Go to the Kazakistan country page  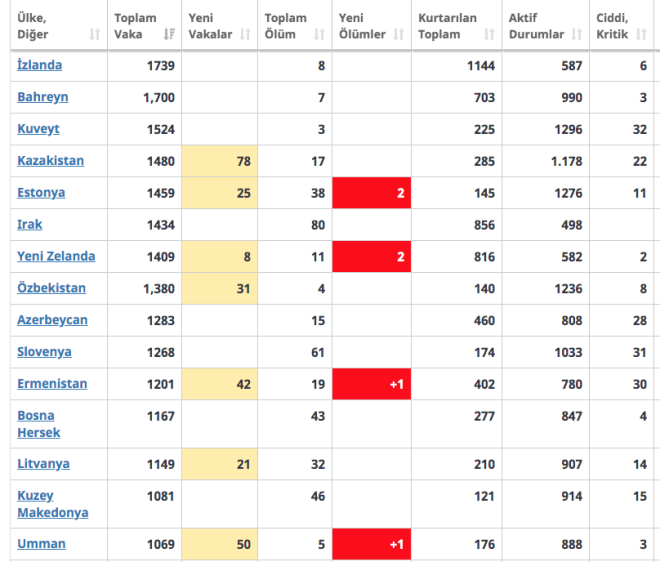point(50,160)
